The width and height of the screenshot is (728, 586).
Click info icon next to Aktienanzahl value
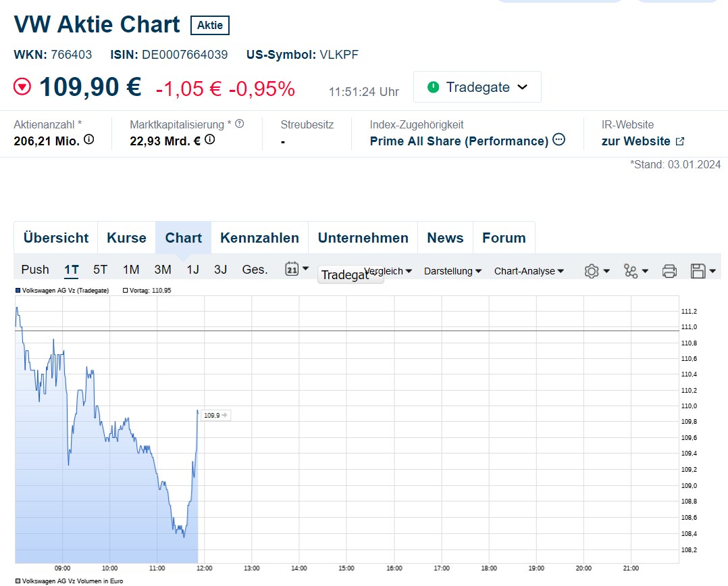[88, 141]
